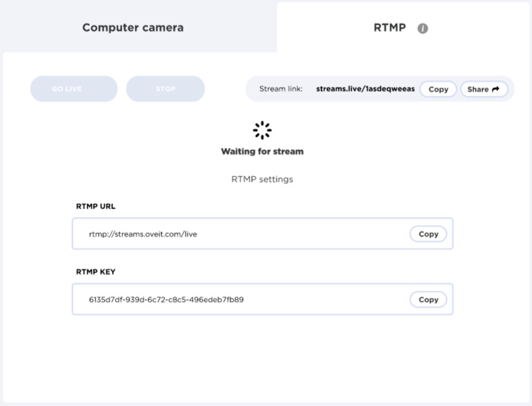Click the info icon beside RTMP
Screen dimensions: 532x406
click(x=423, y=29)
